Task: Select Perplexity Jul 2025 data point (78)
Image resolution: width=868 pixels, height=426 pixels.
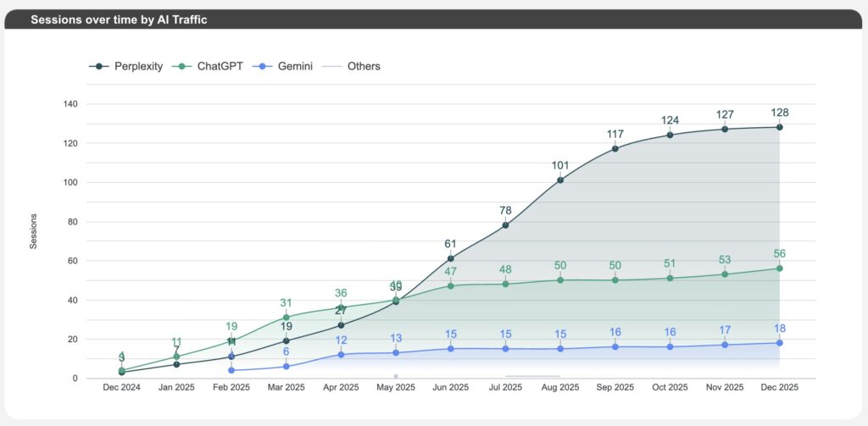Action: point(505,225)
